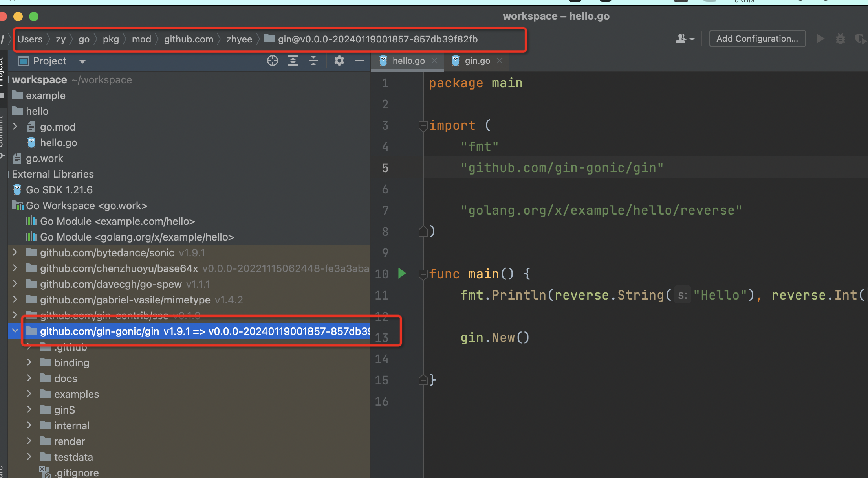This screenshot has height=478, width=868.
Task: Click the golang.org/x/example/hello/reverse import
Action: coord(601,210)
